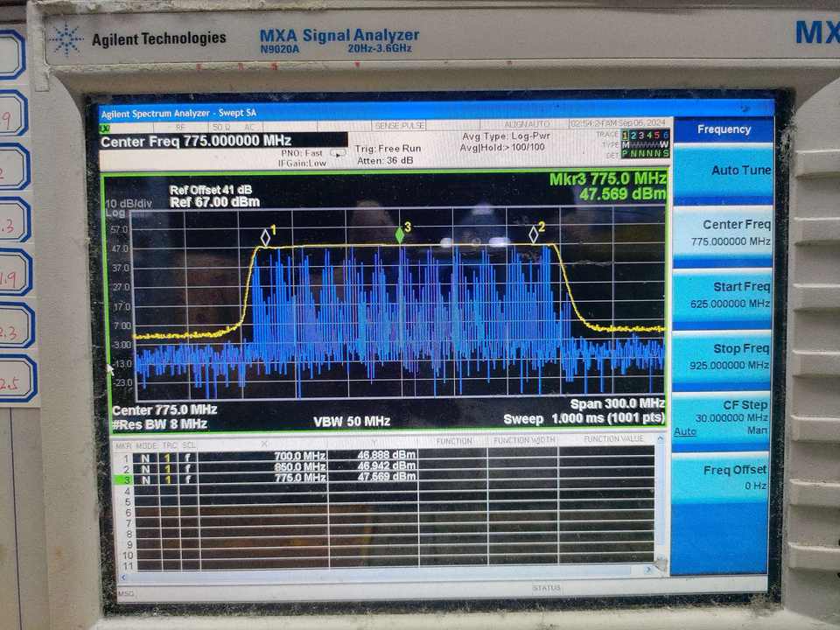Click the green status icon at top-left
Image resolution: width=840 pixels, height=630 pixels.
click(104, 128)
